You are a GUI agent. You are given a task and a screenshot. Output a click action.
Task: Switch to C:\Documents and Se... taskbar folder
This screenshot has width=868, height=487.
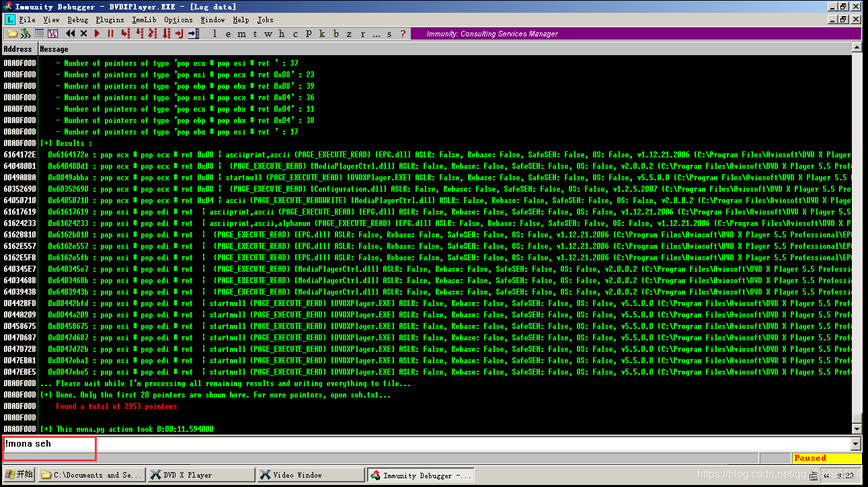(91, 475)
